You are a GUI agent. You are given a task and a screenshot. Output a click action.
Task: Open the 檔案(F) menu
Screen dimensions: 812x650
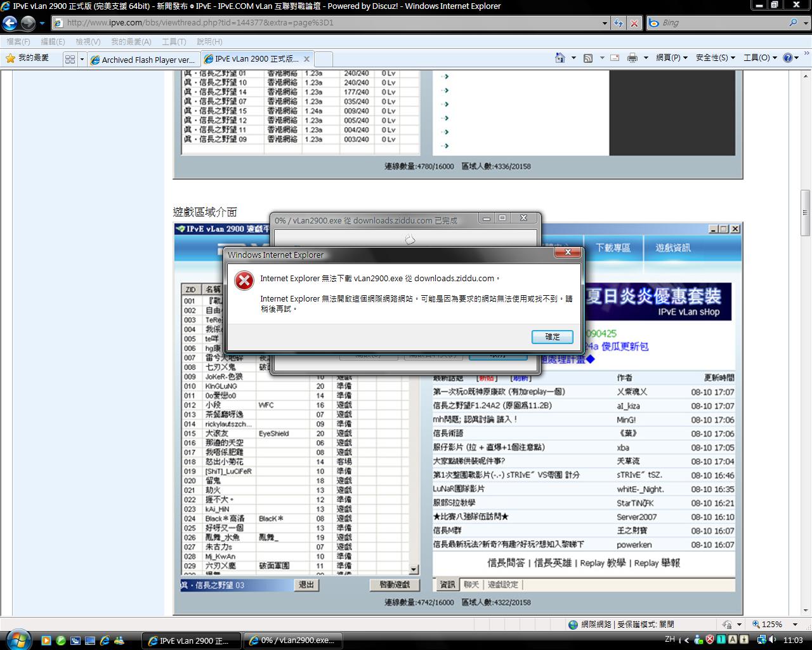click(x=18, y=41)
